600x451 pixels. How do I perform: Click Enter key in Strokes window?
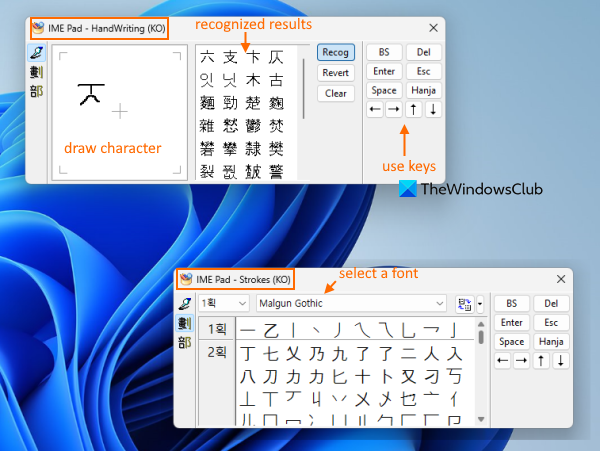coord(512,323)
